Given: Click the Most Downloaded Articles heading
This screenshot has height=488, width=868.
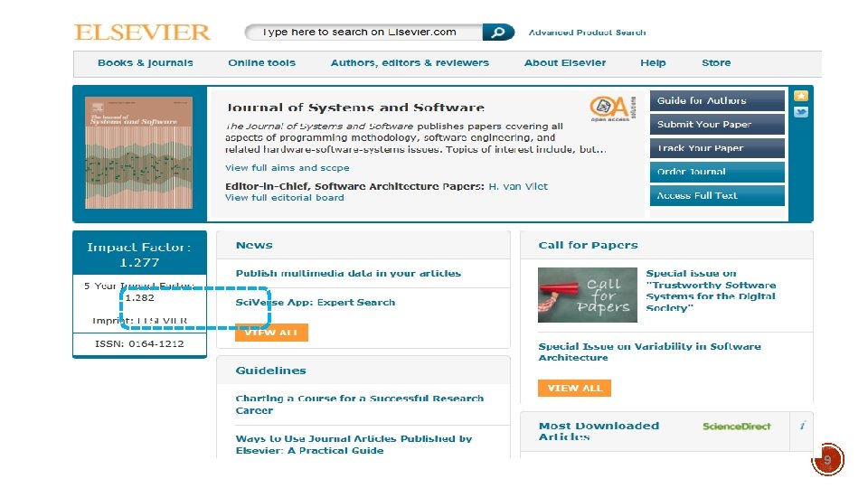Looking at the screenshot, I should click(x=599, y=431).
